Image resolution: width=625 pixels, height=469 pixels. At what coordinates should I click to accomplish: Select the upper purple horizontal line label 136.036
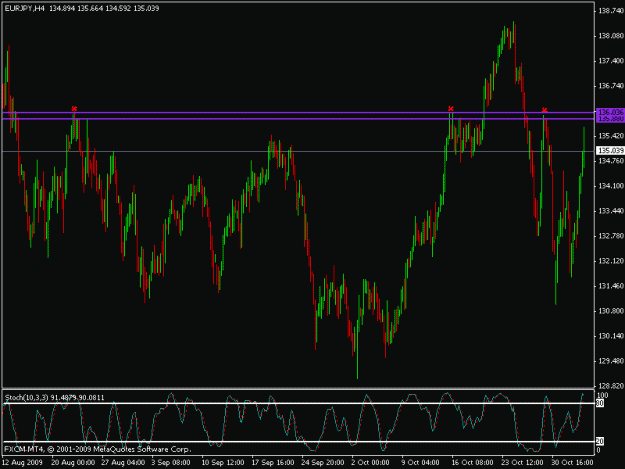pyautogui.click(x=611, y=112)
